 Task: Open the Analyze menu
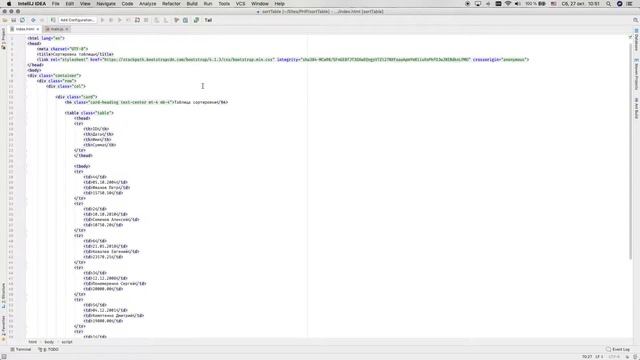click(147, 4)
